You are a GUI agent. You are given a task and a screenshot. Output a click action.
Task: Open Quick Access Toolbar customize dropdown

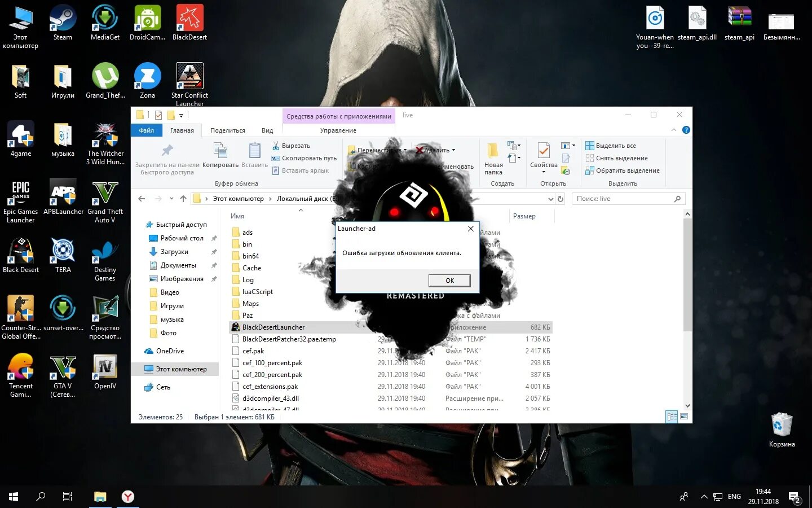[181, 115]
